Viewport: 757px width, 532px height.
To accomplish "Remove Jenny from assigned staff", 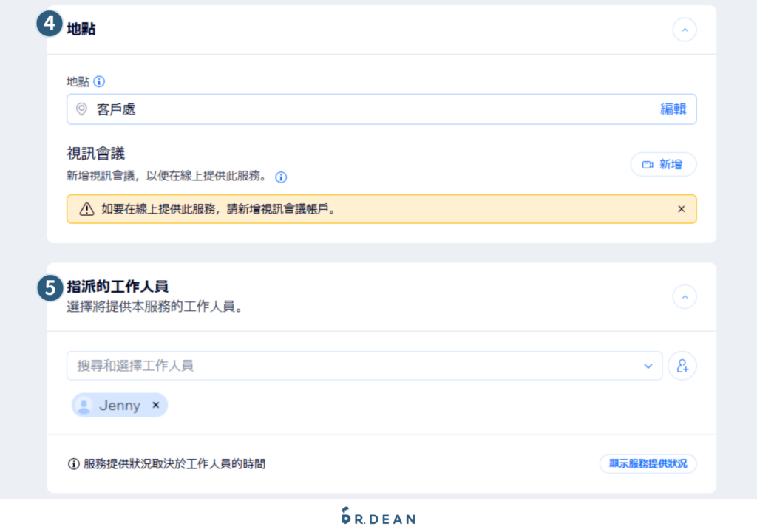I will click(155, 405).
